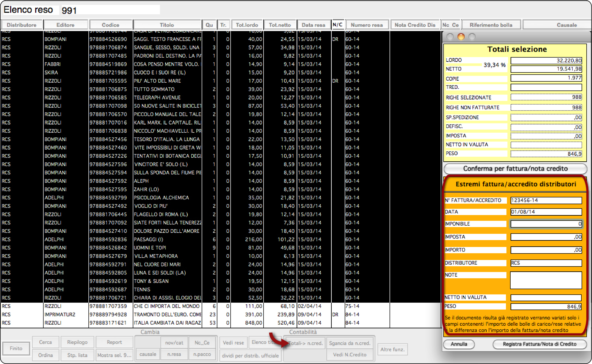
Task: Click the Numero resa column header
Action: click(367, 25)
